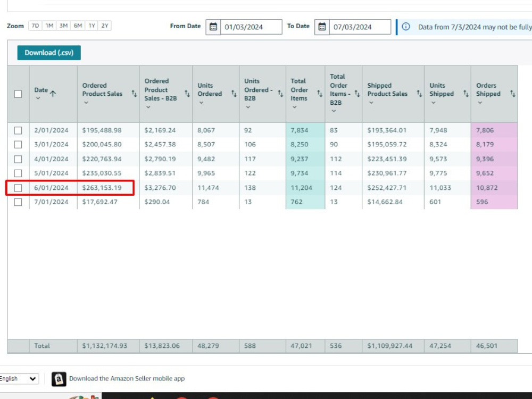Click sort arrows on Units Ordered column
532x399 pixels.
pyautogui.click(x=234, y=94)
